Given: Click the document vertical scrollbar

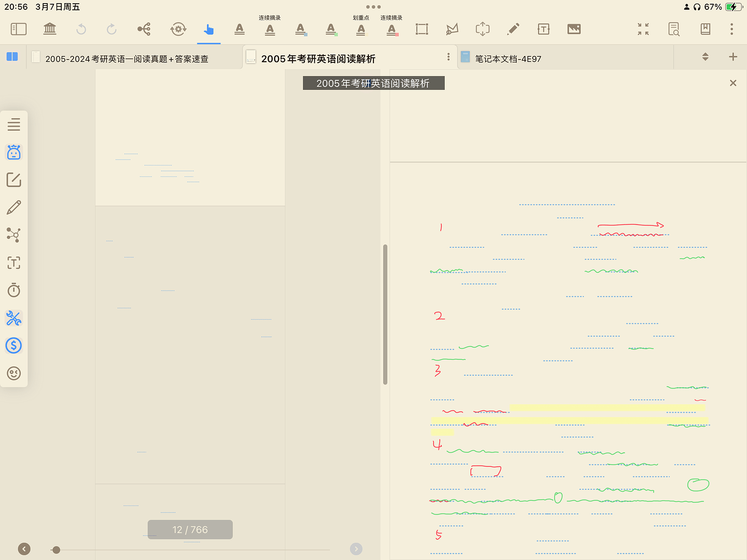Looking at the screenshot, I should pos(385,314).
